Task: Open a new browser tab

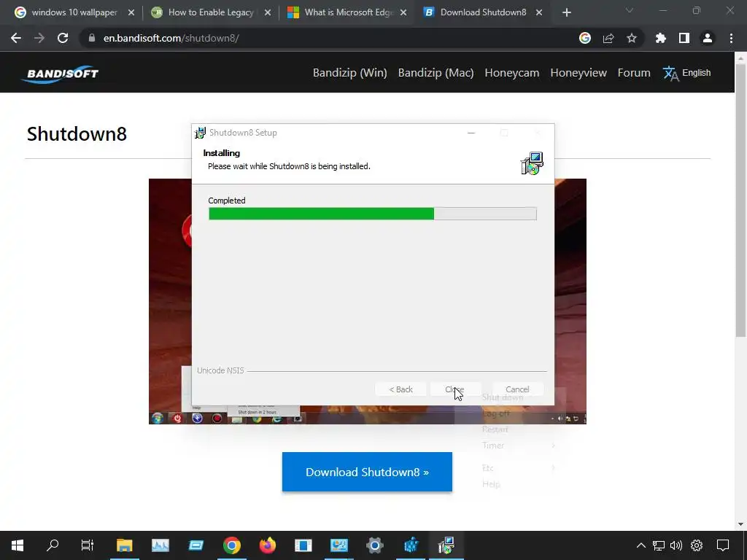Action: [566, 12]
